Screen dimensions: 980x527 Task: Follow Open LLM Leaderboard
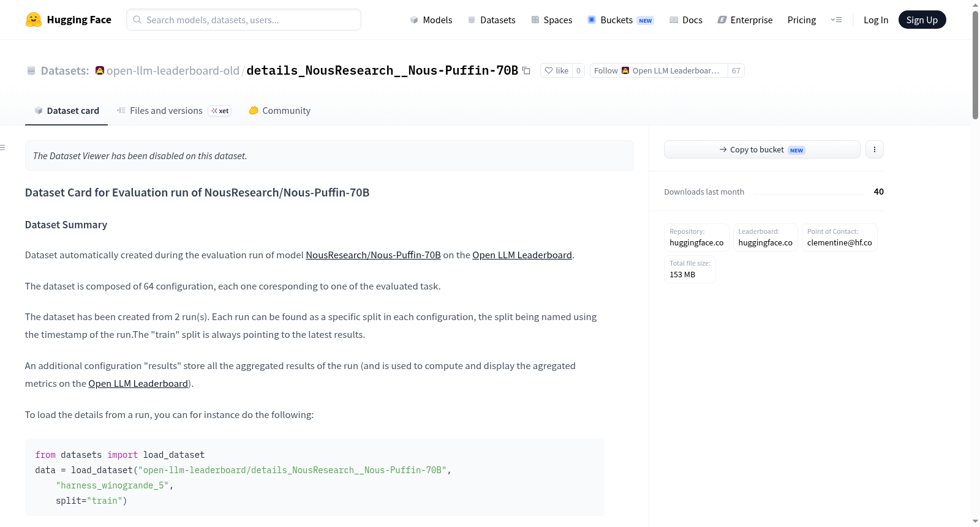coord(658,70)
